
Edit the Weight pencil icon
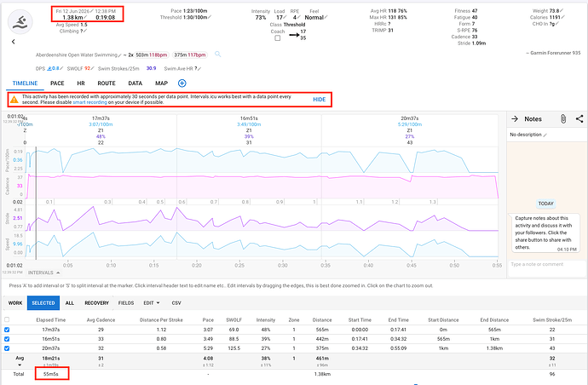click(562, 11)
